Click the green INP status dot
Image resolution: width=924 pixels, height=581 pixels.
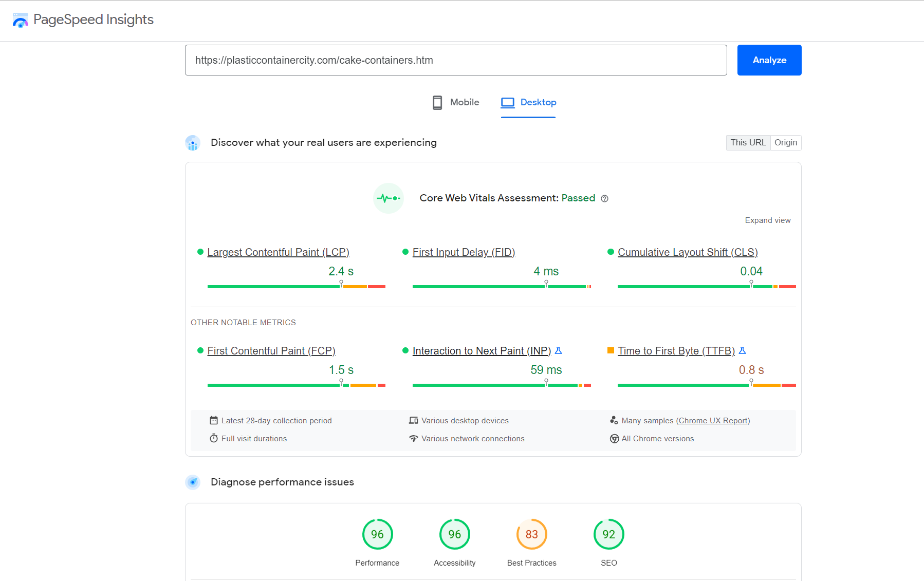pyautogui.click(x=405, y=350)
